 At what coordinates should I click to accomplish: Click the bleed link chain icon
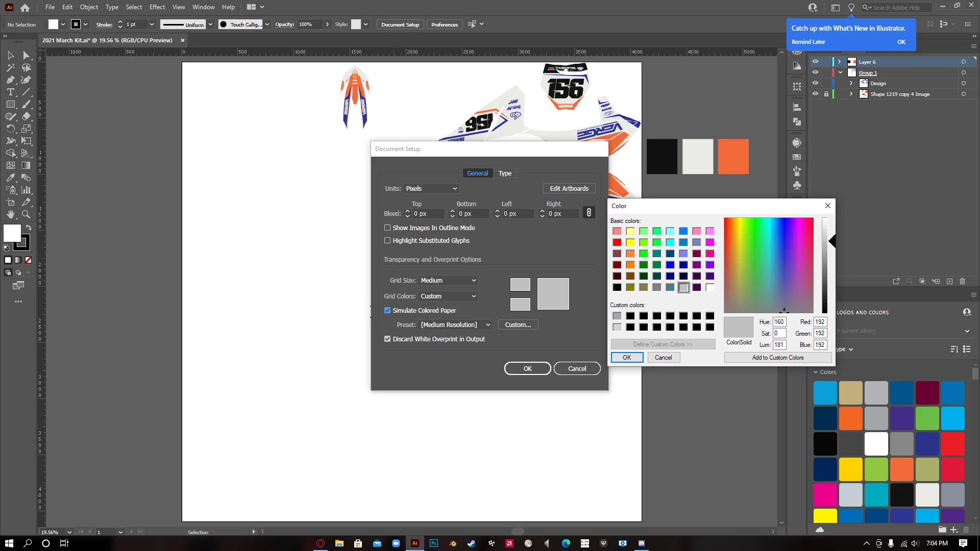point(589,213)
